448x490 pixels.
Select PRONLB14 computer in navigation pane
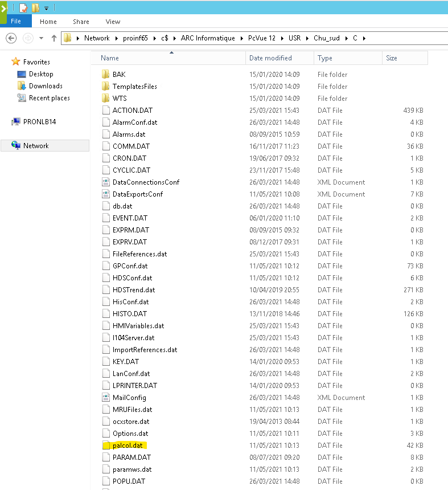coord(39,122)
